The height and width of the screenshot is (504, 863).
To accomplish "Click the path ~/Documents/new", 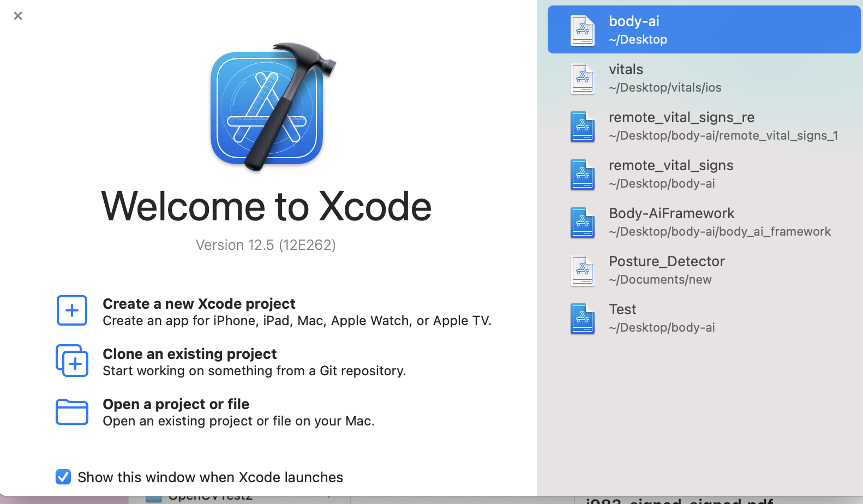I will (660, 279).
